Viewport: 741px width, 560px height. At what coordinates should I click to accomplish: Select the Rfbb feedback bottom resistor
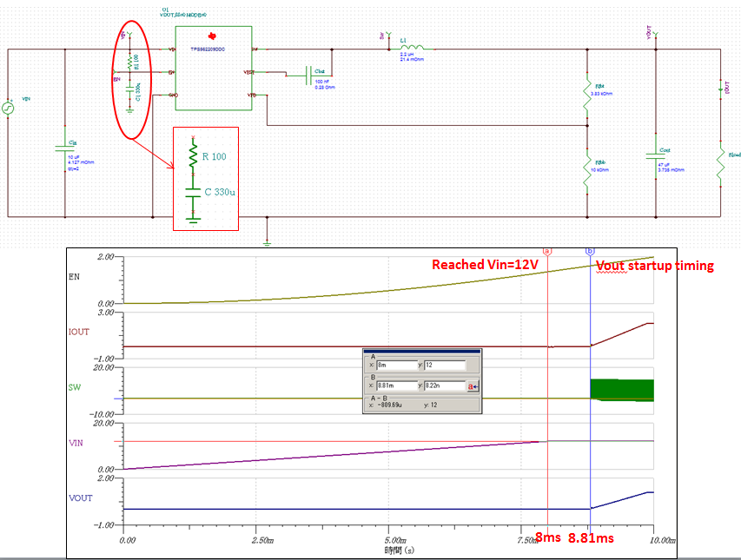point(587,172)
